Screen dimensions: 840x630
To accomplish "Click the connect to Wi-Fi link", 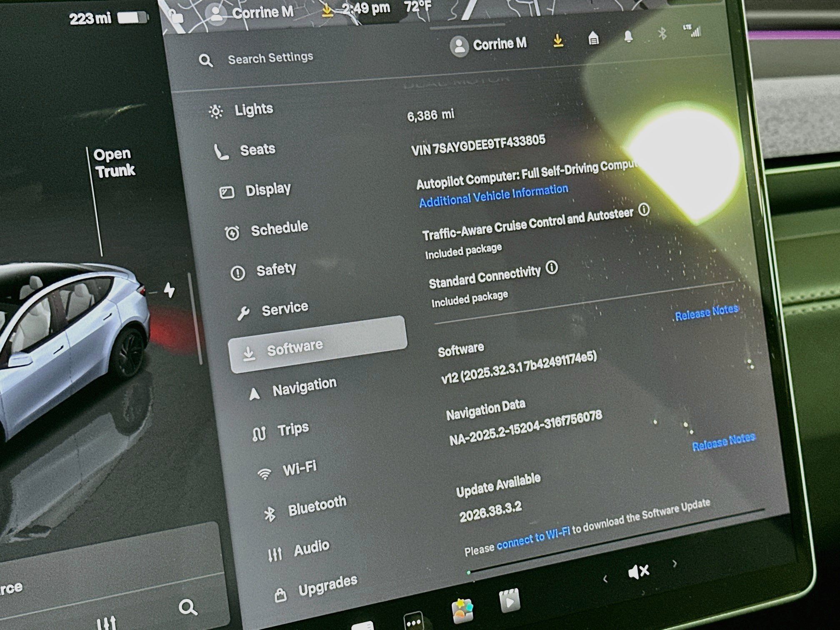I will 533,538.
